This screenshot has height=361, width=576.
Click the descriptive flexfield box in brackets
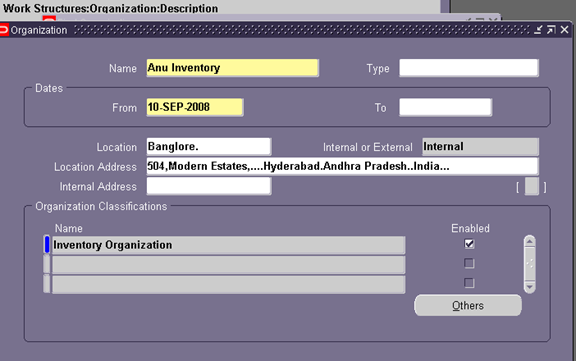pyautogui.click(x=532, y=187)
